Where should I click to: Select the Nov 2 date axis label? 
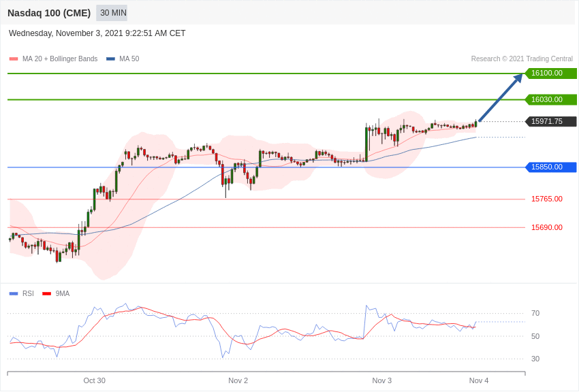[238, 380]
